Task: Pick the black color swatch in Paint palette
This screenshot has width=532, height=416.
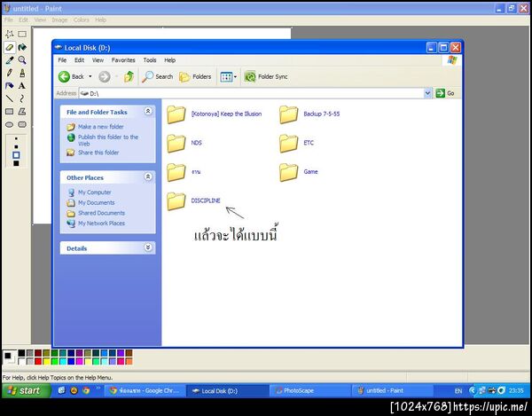Action: tap(21, 353)
